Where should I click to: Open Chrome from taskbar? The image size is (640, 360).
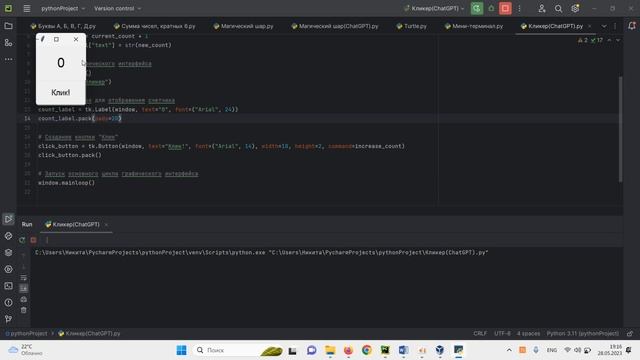367,350
